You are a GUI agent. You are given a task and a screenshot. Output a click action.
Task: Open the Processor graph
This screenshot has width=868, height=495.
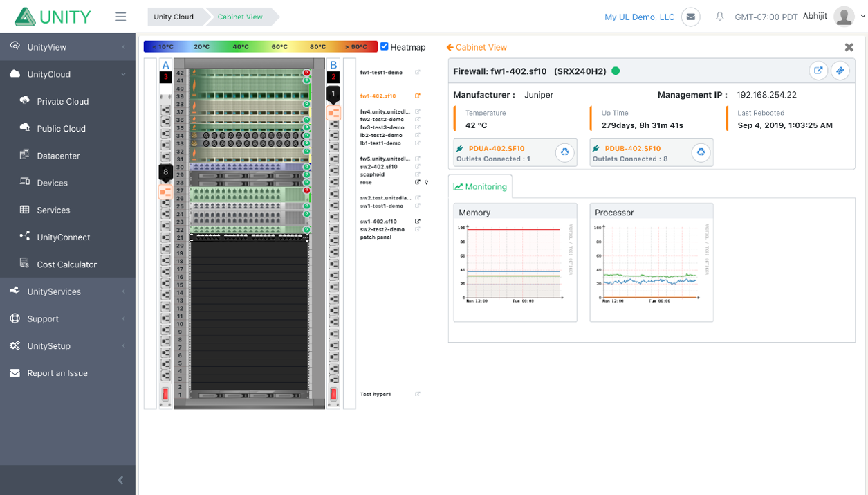click(652, 262)
